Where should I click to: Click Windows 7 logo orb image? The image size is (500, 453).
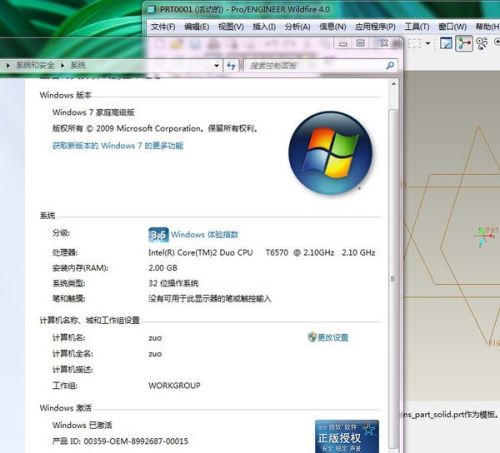(x=330, y=153)
